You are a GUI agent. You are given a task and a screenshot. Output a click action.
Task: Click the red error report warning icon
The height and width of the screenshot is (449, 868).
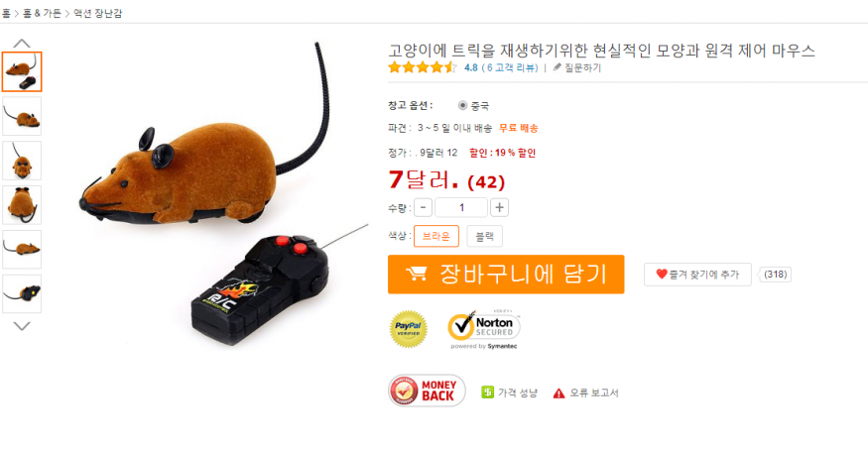[x=559, y=393]
